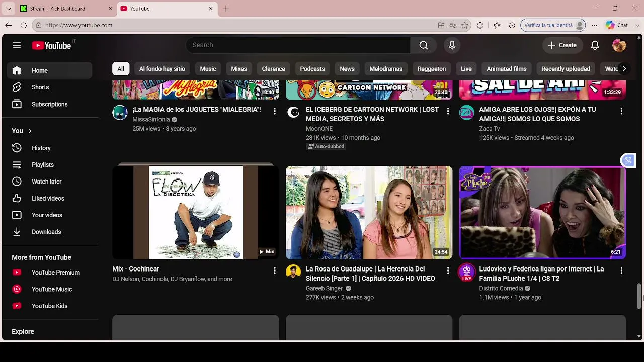Open the account avatar menu

(x=619, y=45)
